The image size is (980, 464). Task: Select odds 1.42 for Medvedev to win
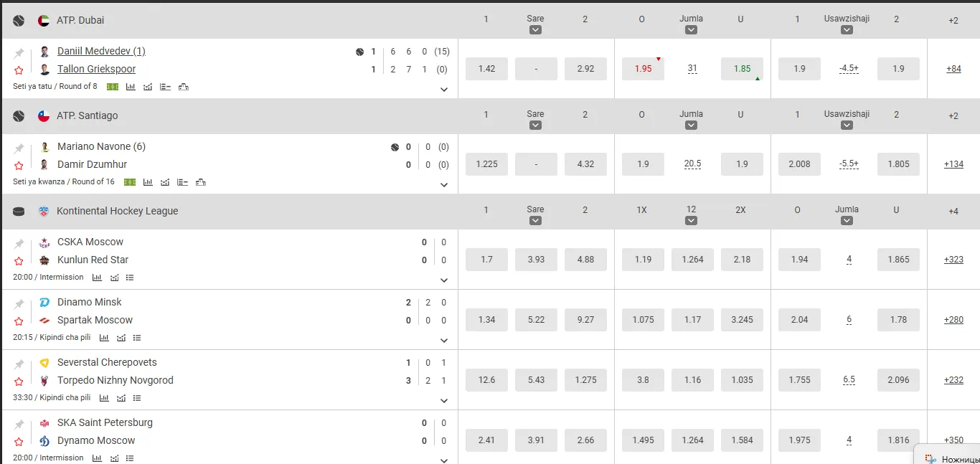point(486,69)
